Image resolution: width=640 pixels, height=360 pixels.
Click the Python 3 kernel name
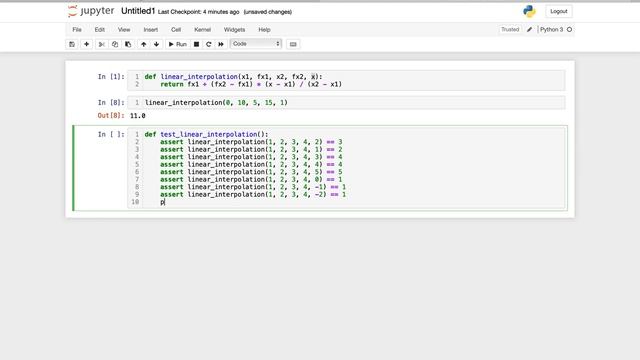click(551, 29)
